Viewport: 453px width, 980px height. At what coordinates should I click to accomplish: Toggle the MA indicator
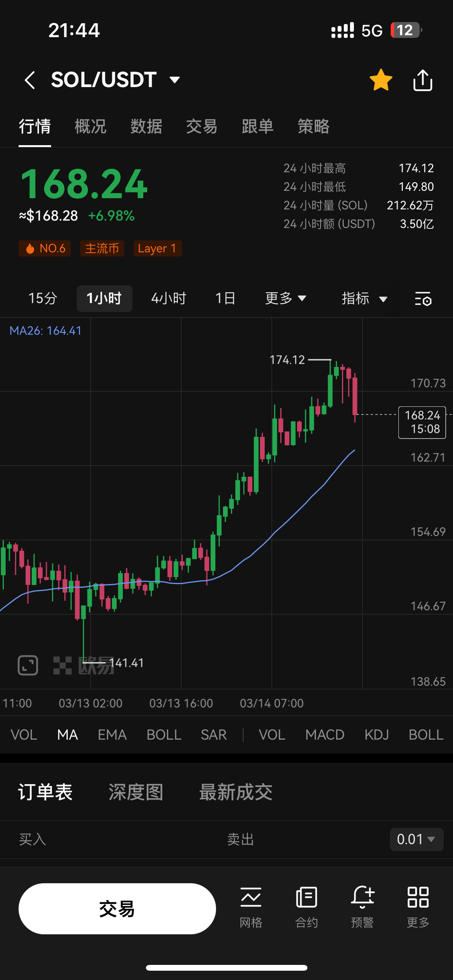(x=68, y=735)
